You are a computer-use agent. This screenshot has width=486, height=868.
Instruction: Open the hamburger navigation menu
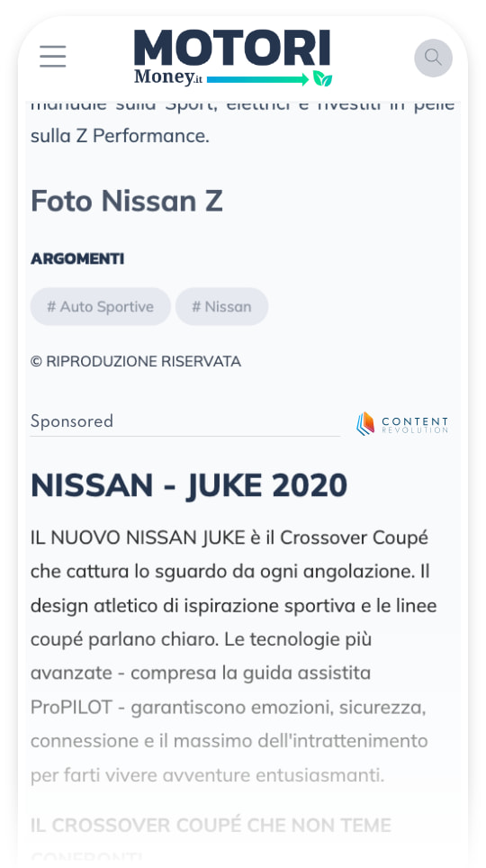[x=52, y=57]
